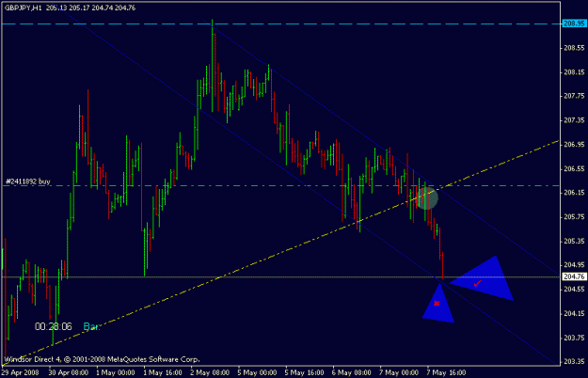Click the GBPJPY,H1 chart title text
The height and width of the screenshot is (378, 588).
pyautogui.click(x=24, y=8)
